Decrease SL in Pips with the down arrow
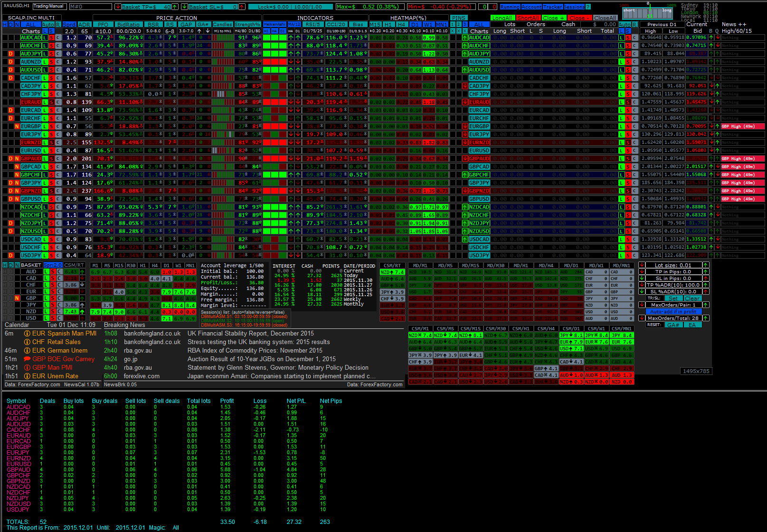The width and height of the screenshot is (767, 532). tap(642, 279)
